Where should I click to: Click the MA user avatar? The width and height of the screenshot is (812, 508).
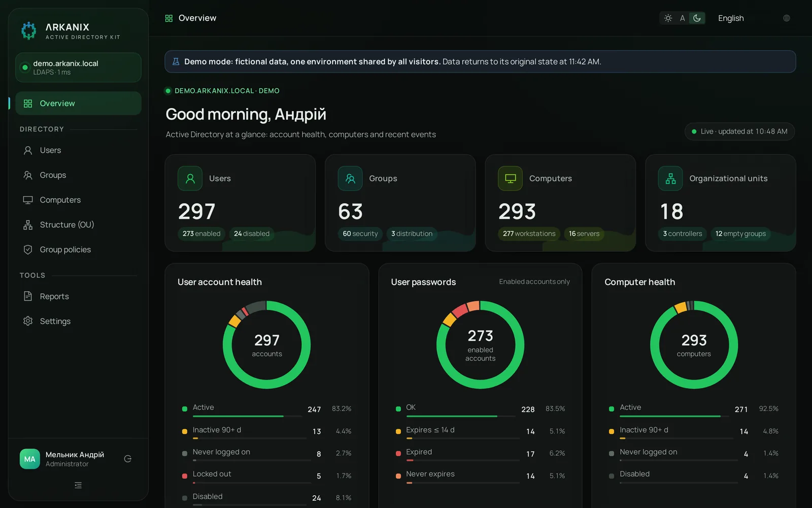click(x=30, y=459)
